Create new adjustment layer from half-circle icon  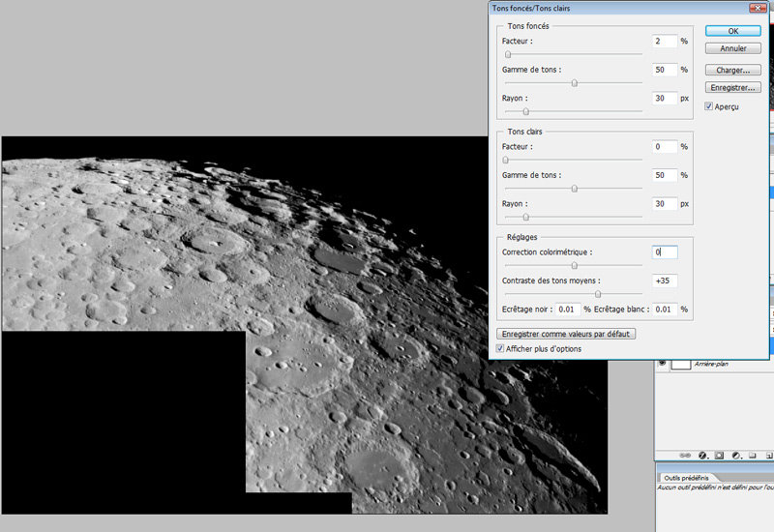point(736,456)
